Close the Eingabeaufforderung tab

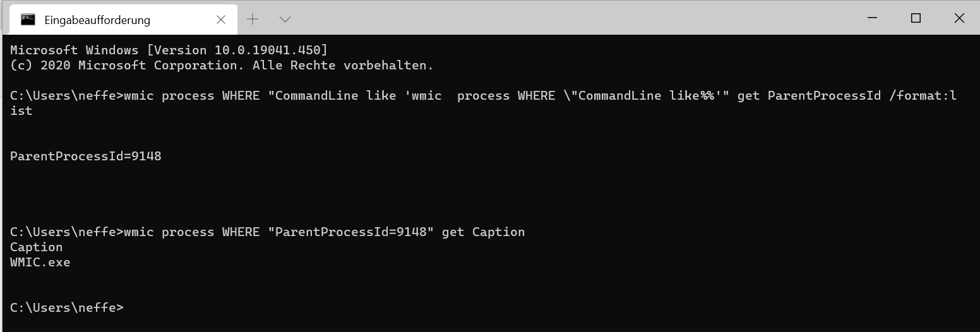[x=221, y=20]
